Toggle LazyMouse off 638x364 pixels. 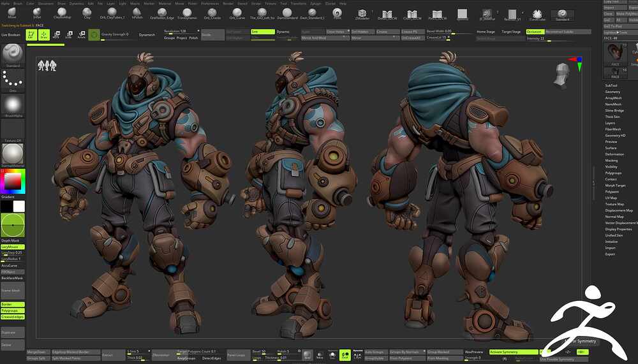tap(13, 247)
